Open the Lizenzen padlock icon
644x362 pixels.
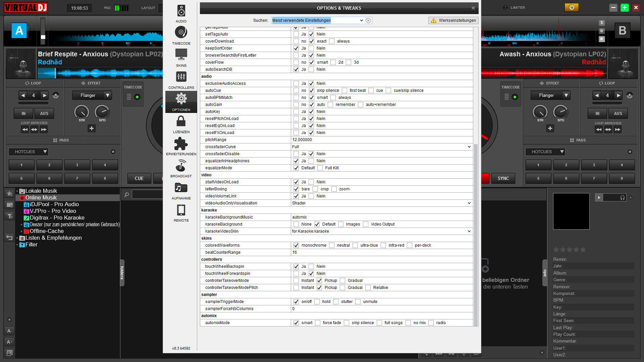181,122
